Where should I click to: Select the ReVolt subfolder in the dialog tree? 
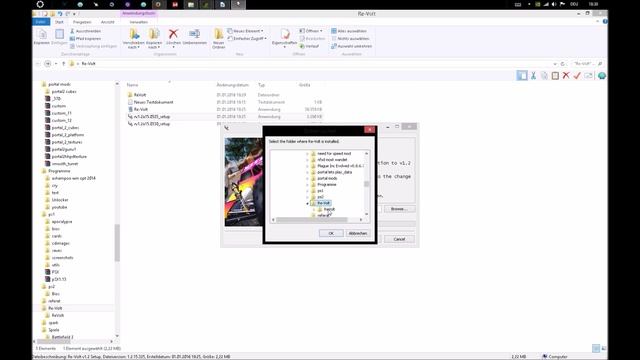coord(329,209)
